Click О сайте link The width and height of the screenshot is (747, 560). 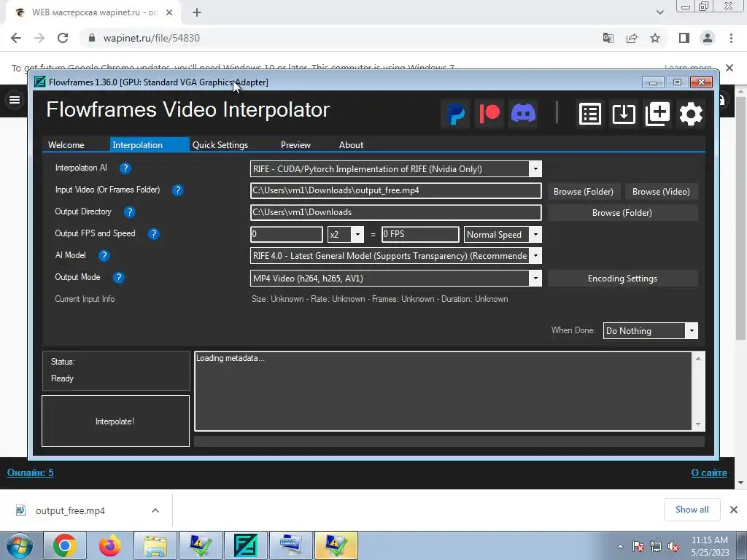pos(709,472)
